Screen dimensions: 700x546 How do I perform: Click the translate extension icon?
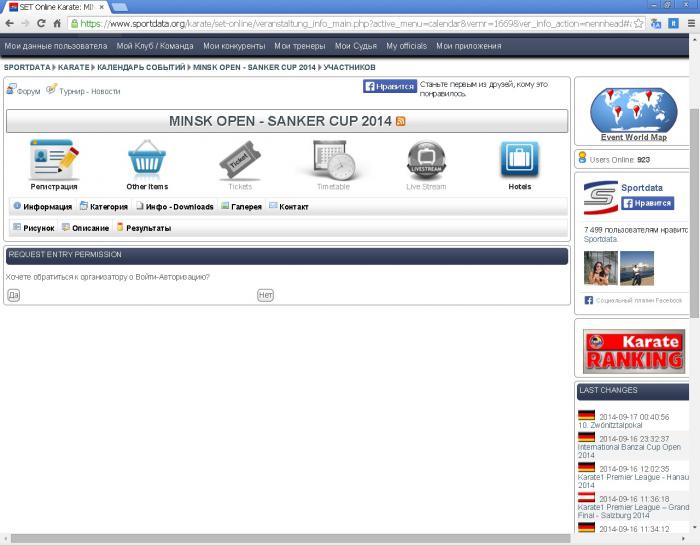click(656, 24)
